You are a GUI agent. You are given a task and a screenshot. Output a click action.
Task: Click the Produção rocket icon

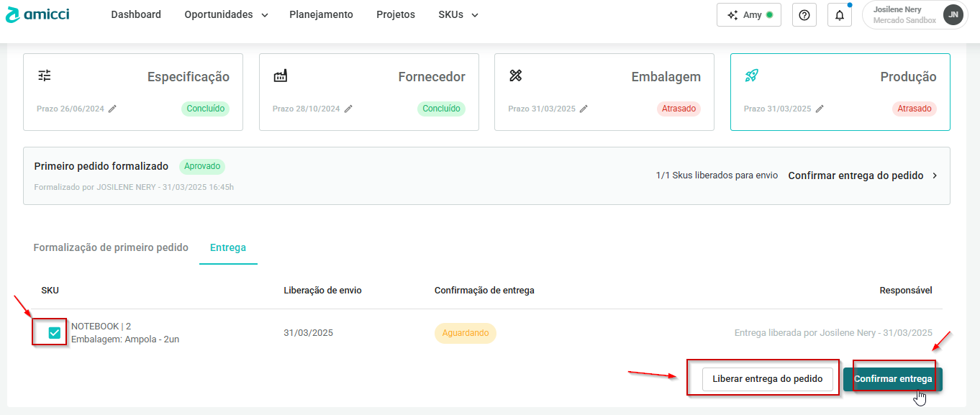click(x=751, y=76)
